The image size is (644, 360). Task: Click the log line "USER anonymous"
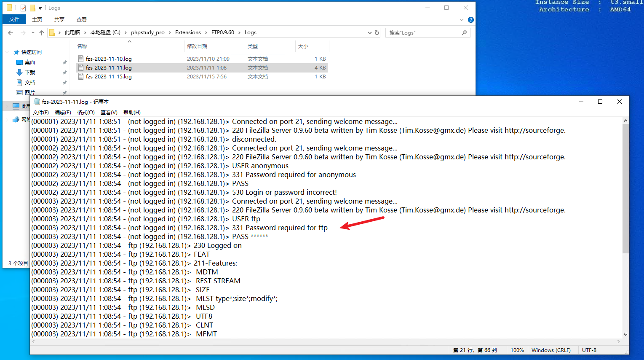pos(260,166)
